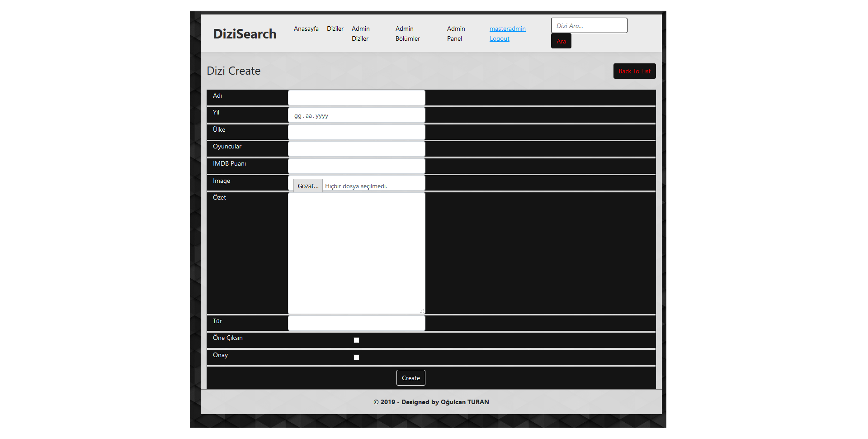Focus the Adı text field
868x439 pixels.
pos(357,98)
